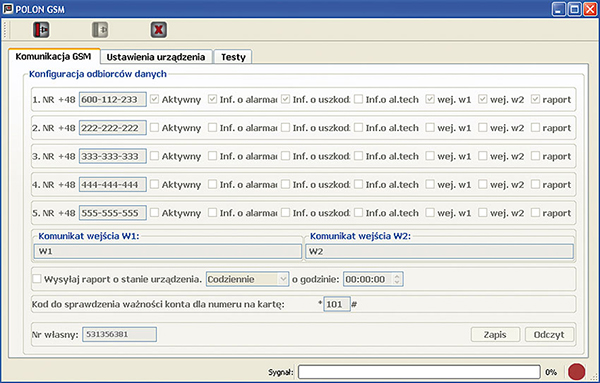600x383 pixels.
Task: Open the Ustawienia urządzenia tab
Action: click(x=156, y=57)
